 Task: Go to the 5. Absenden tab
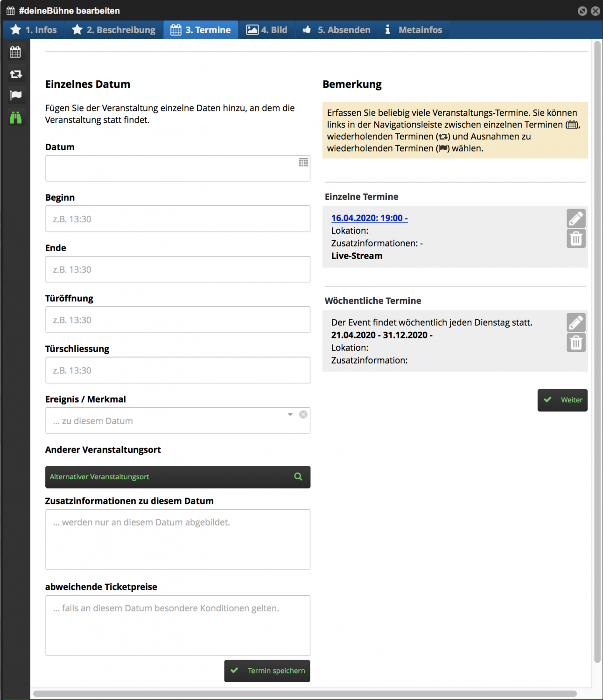pos(337,30)
